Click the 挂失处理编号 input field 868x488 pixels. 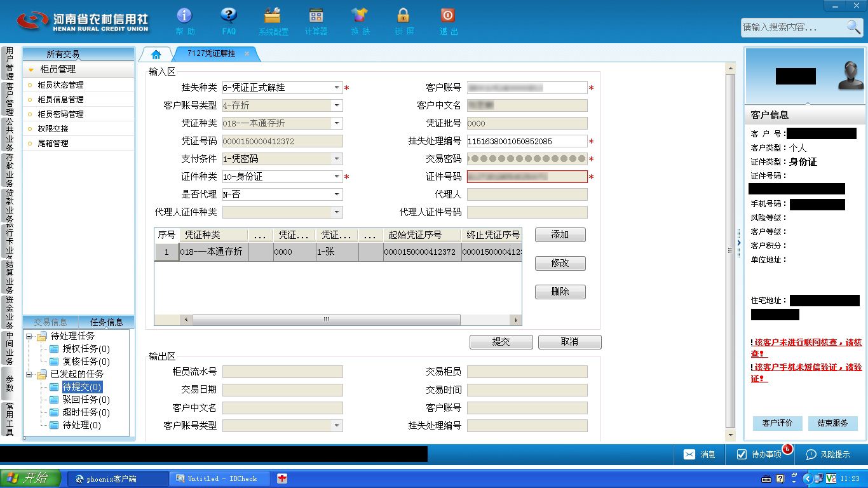click(527, 141)
